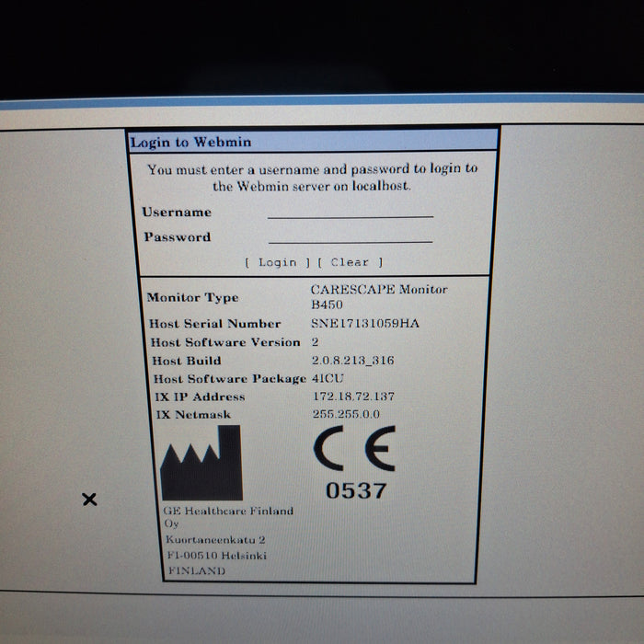Image resolution: width=644 pixels, height=644 pixels.
Task: Click the manufacturer factory symbol icon
Action: [x=201, y=463]
